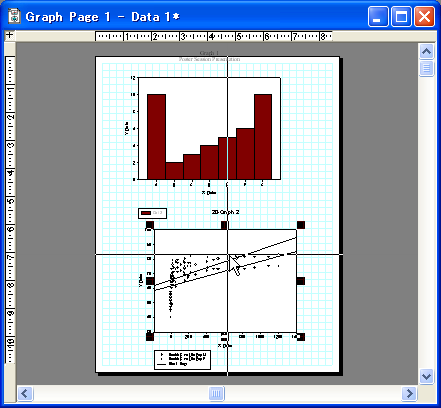Image resolution: width=441 pixels, height=408 pixels.
Task: Click the graph page icon in title bar
Action: click(x=14, y=16)
